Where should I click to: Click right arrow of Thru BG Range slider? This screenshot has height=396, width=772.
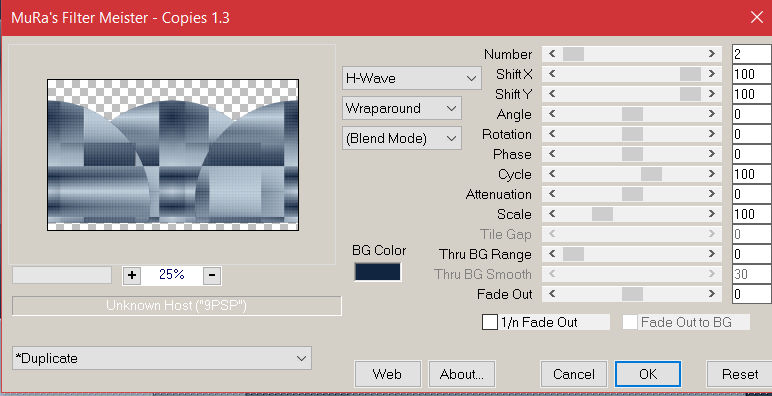point(712,254)
